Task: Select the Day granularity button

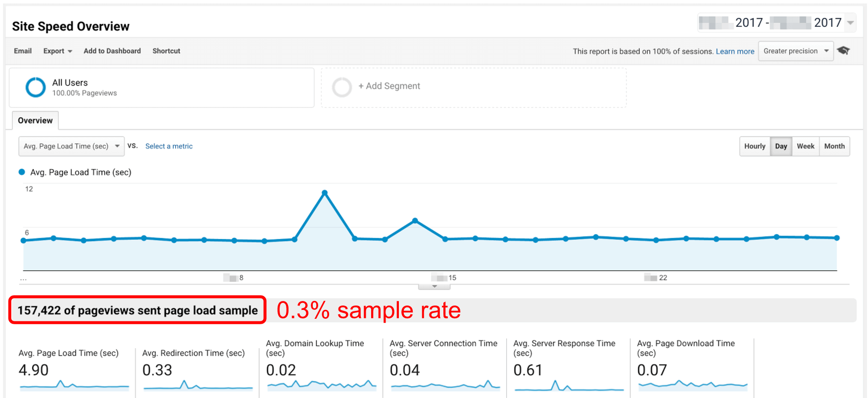Action: 781,147
